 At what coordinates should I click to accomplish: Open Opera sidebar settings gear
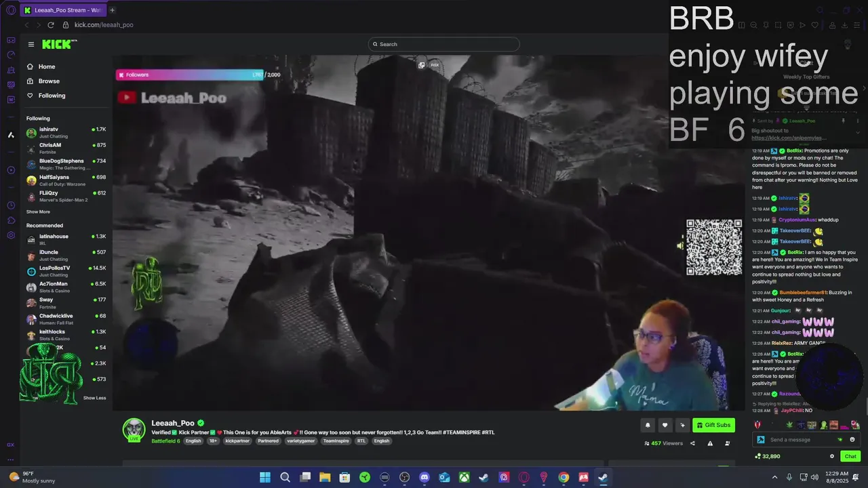11,235
